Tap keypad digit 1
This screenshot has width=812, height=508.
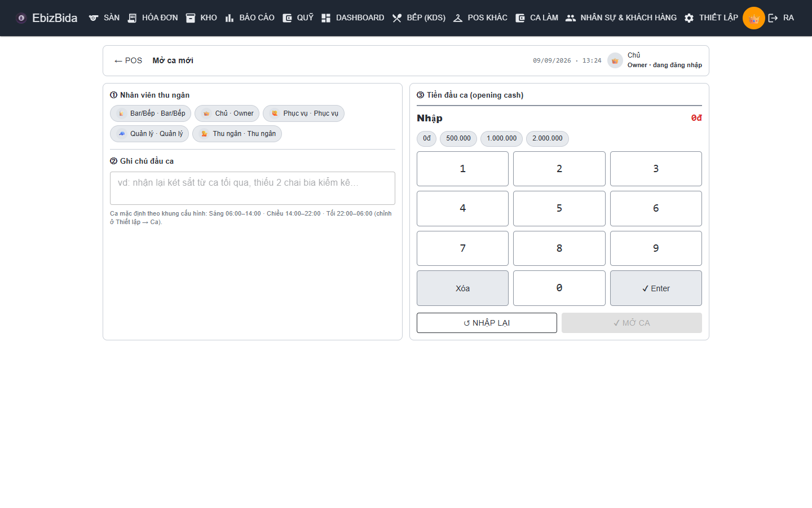pyautogui.click(x=462, y=169)
